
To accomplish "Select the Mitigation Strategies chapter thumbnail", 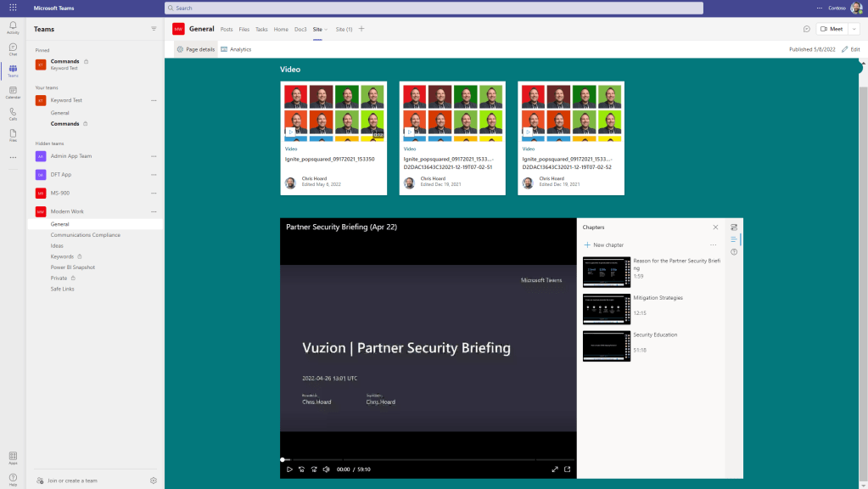I will point(607,309).
